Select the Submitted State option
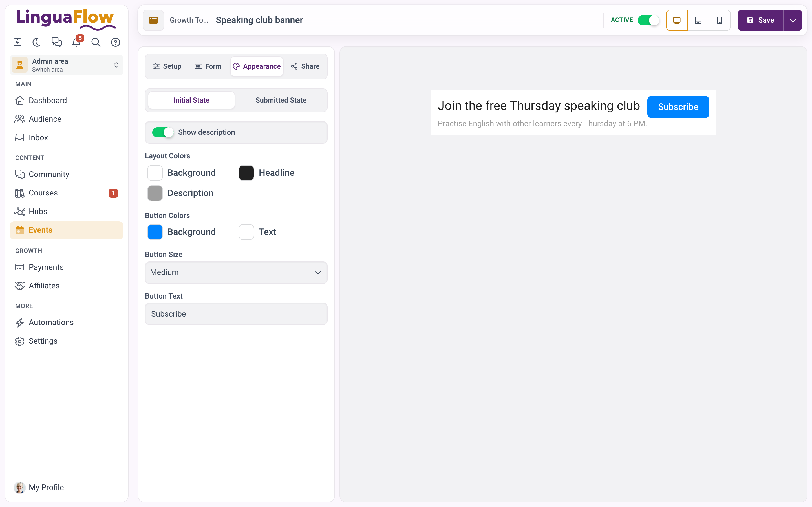The width and height of the screenshot is (812, 507). 281,100
